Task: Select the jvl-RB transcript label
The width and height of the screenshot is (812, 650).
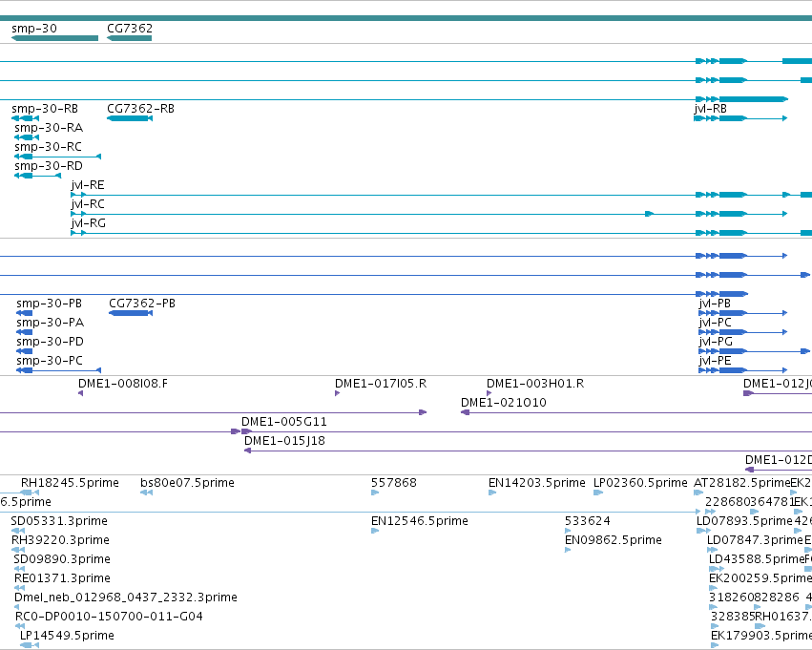Action: pyautogui.click(x=711, y=109)
